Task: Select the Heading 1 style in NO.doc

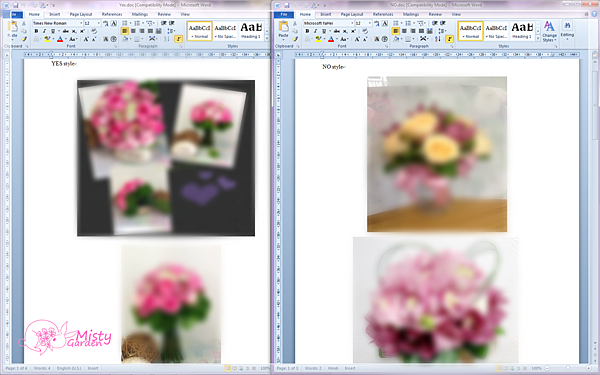Action: pos(522,31)
